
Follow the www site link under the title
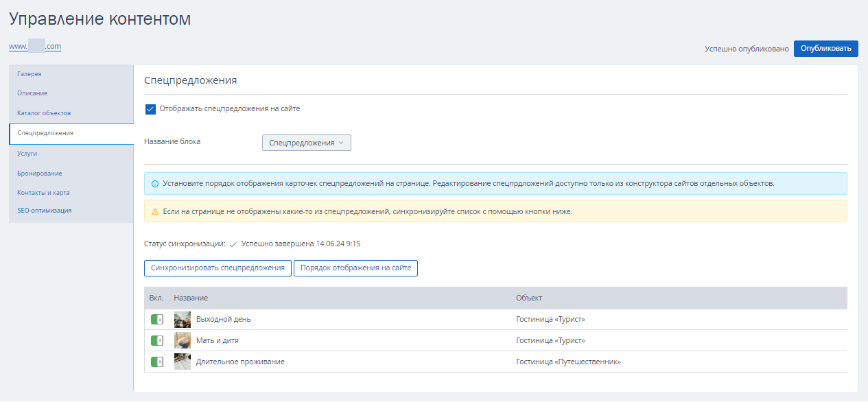(x=35, y=47)
